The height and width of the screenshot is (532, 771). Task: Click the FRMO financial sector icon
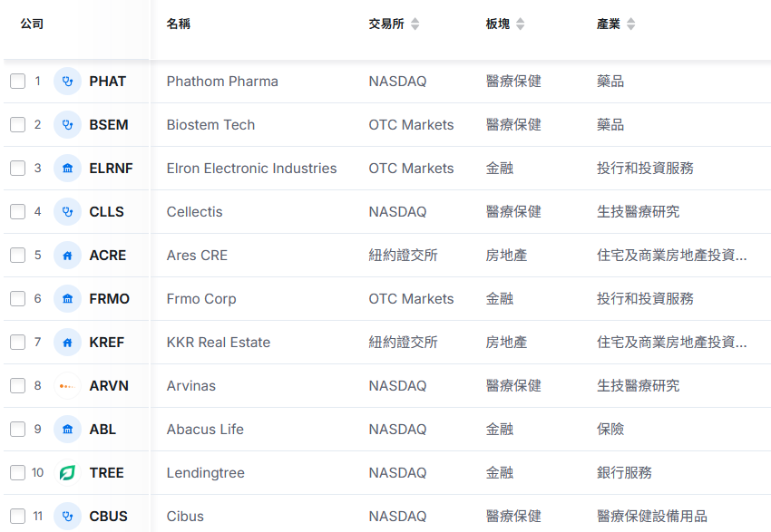[67, 299]
